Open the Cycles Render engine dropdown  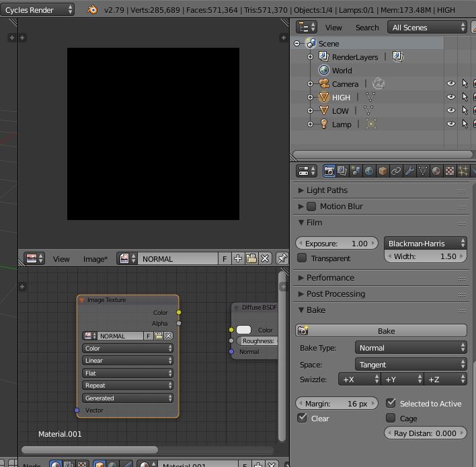[x=37, y=10]
